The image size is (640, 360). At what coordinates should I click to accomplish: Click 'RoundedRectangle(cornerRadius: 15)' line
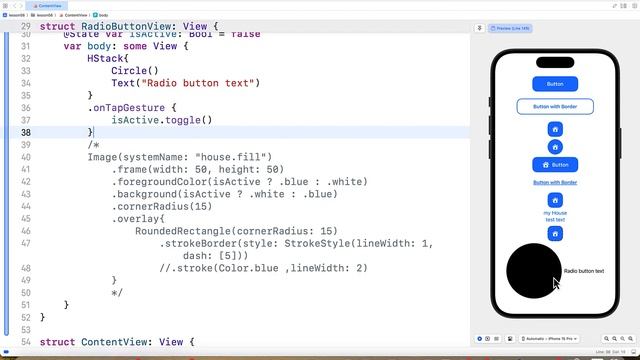(236, 231)
